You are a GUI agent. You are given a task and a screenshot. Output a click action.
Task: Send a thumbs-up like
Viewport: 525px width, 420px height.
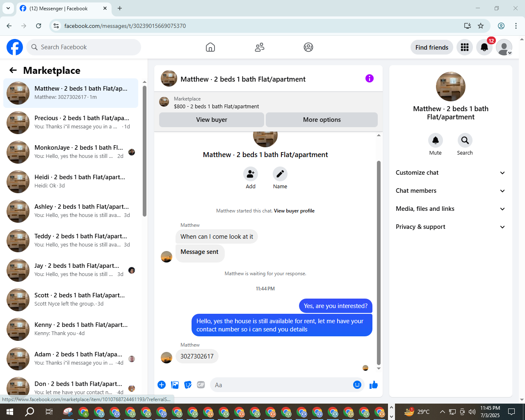[374, 385]
